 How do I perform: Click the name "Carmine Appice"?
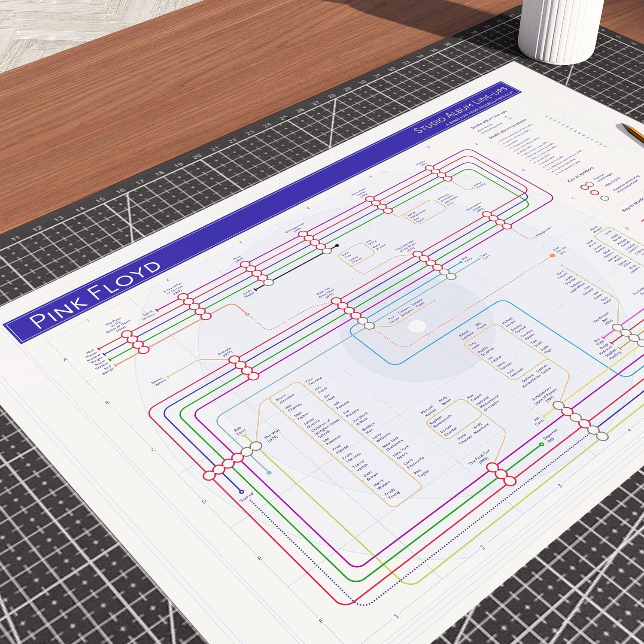click(x=527, y=334)
